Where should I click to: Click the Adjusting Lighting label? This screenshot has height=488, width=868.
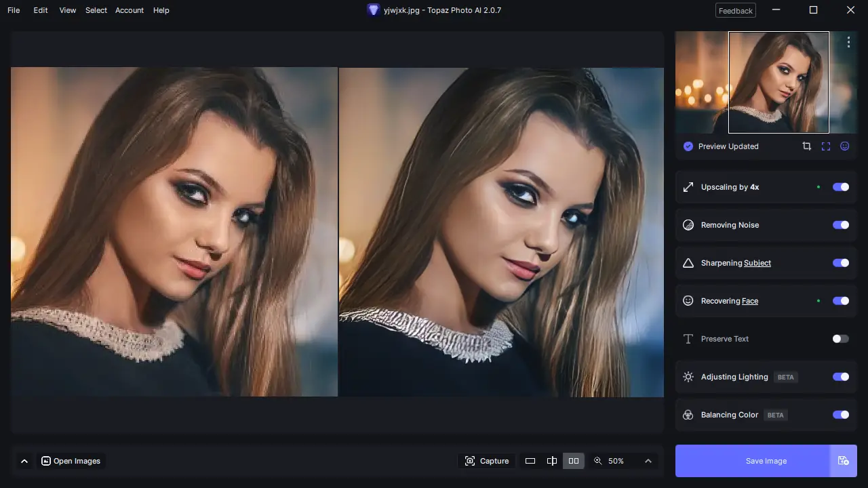click(734, 377)
